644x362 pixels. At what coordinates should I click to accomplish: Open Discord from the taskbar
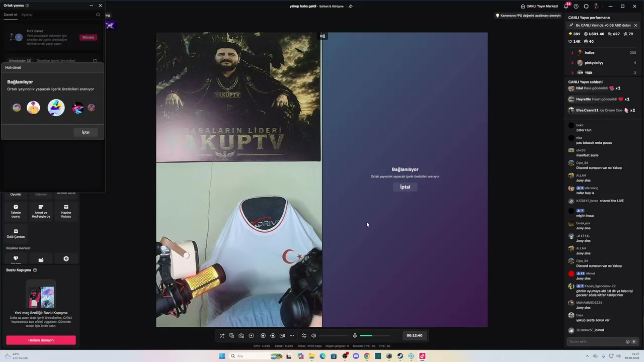coord(356,356)
